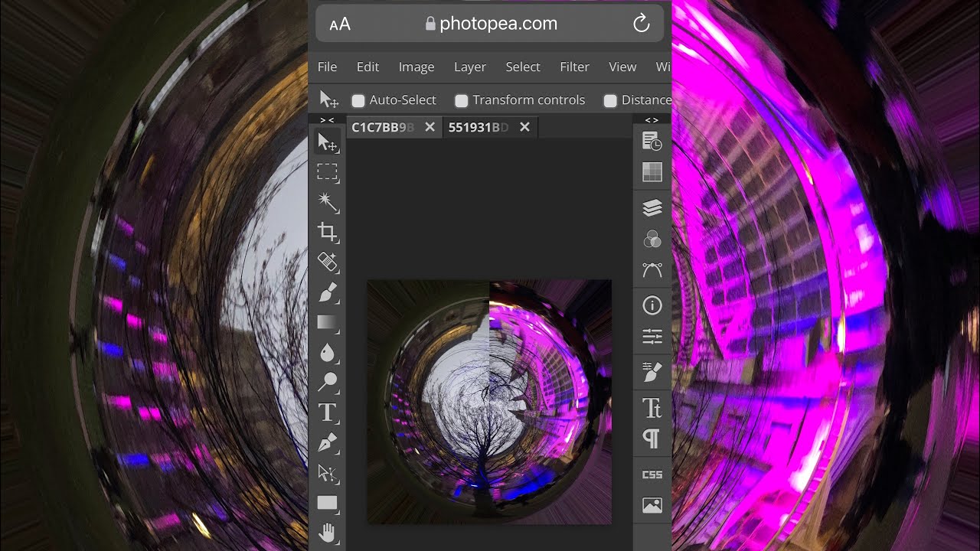Viewport: 980px width, 551px height.
Task: Open the Info panel
Action: coord(652,305)
